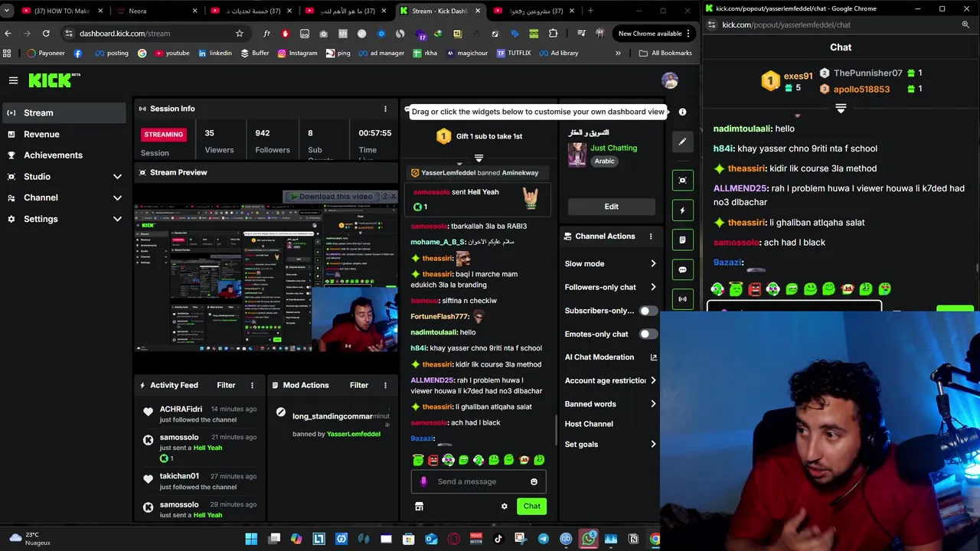
Task: Open Mod Actions Filter
Action: [x=358, y=385]
